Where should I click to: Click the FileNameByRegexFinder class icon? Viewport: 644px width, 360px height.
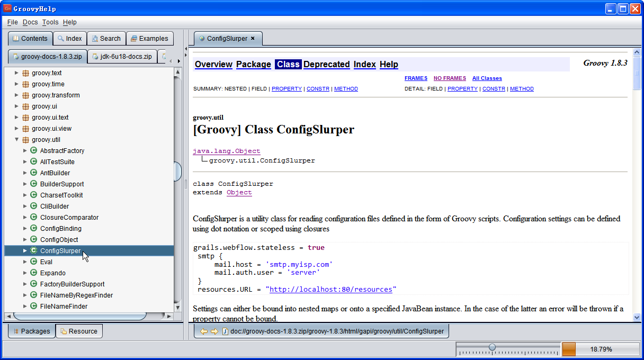(x=34, y=295)
